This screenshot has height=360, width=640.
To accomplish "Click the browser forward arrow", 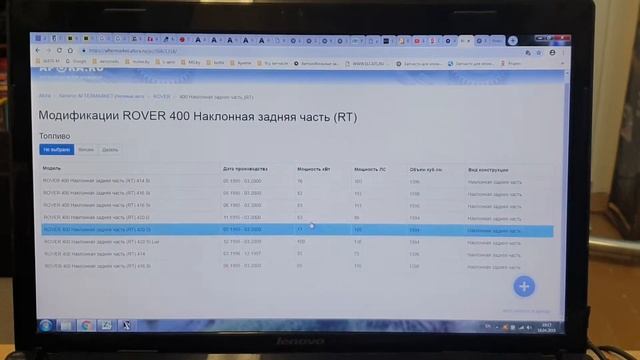I will 49,50.
